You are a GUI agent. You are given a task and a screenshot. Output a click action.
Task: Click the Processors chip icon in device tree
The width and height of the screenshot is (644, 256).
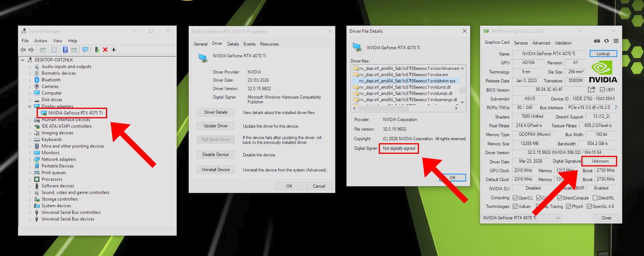(37, 179)
